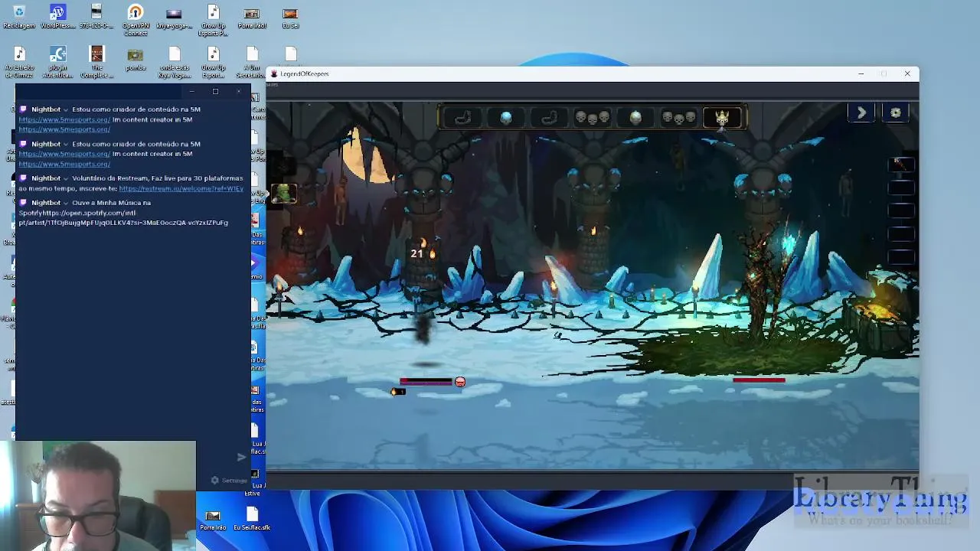Select the 'A Um Secretario' desktop file

click(x=252, y=63)
